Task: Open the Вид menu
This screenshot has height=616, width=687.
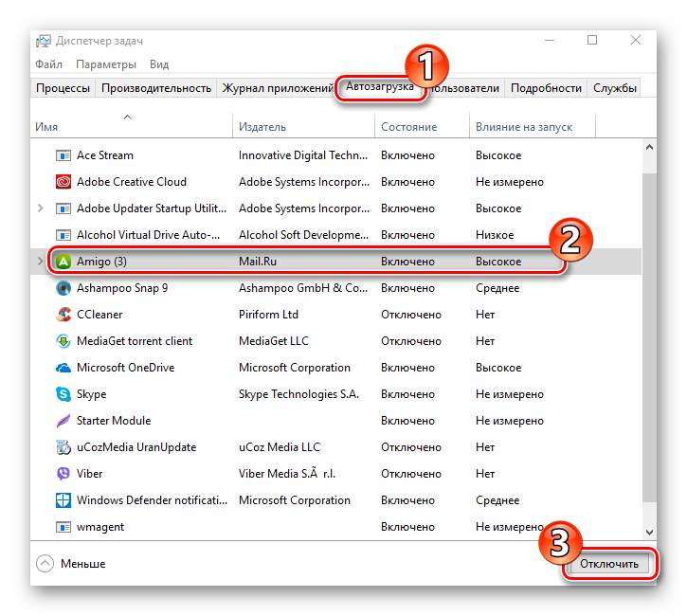Action: click(x=159, y=64)
